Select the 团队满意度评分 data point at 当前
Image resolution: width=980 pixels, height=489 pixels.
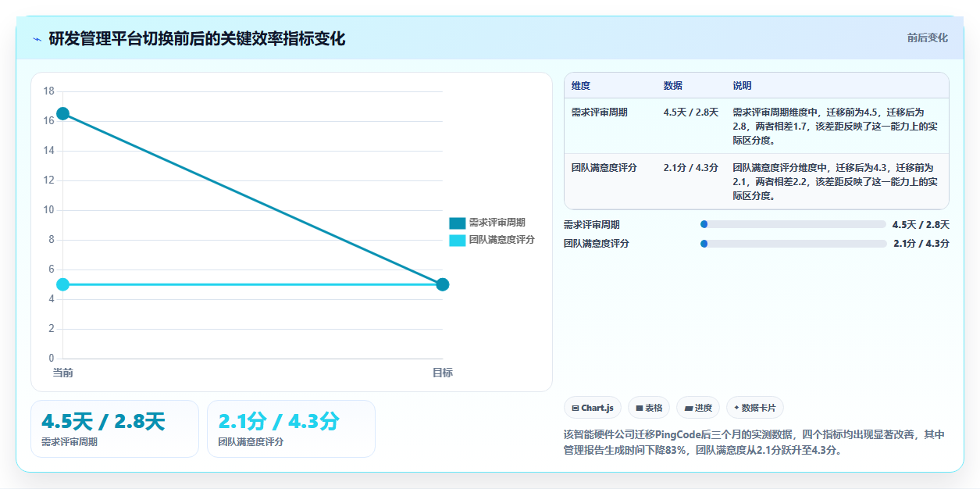[62, 284]
